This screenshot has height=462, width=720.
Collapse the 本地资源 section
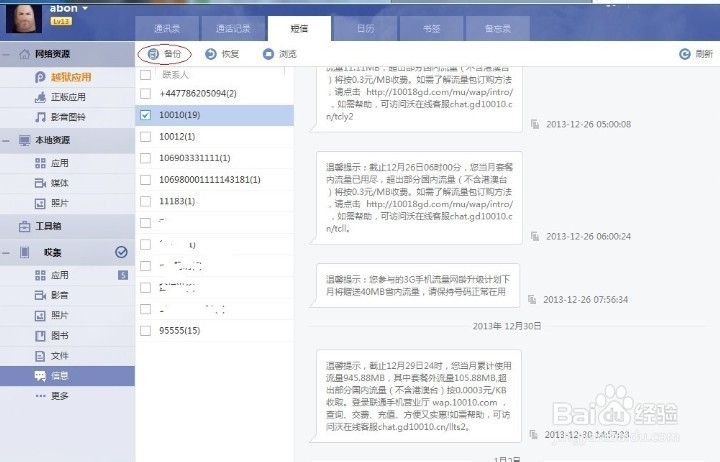[x=6, y=141]
